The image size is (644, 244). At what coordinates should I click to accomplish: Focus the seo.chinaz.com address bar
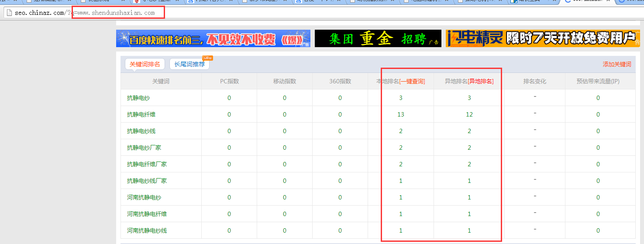[x=323, y=13]
